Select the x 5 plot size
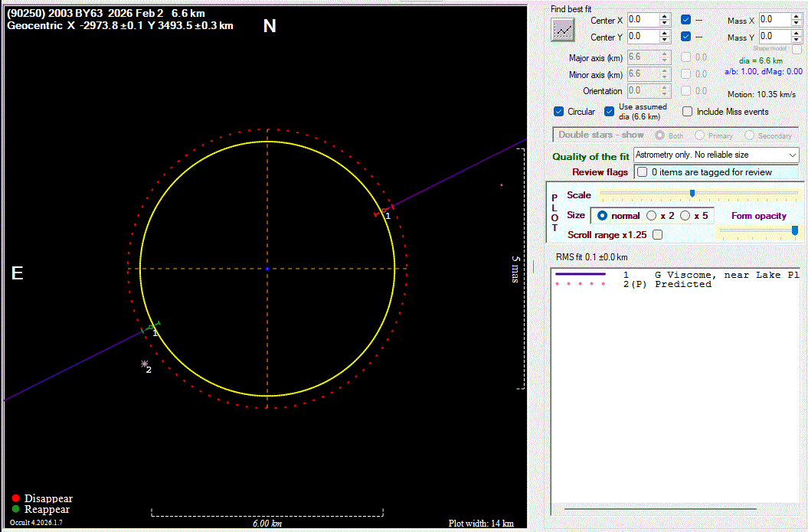 tap(685, 216)
